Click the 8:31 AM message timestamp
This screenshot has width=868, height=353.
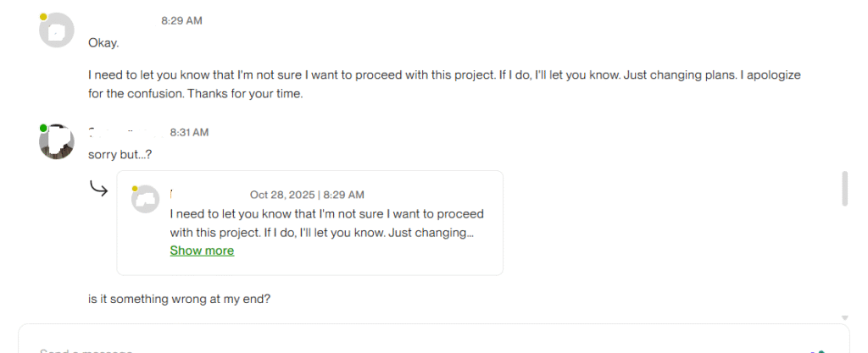pos(189,132)
